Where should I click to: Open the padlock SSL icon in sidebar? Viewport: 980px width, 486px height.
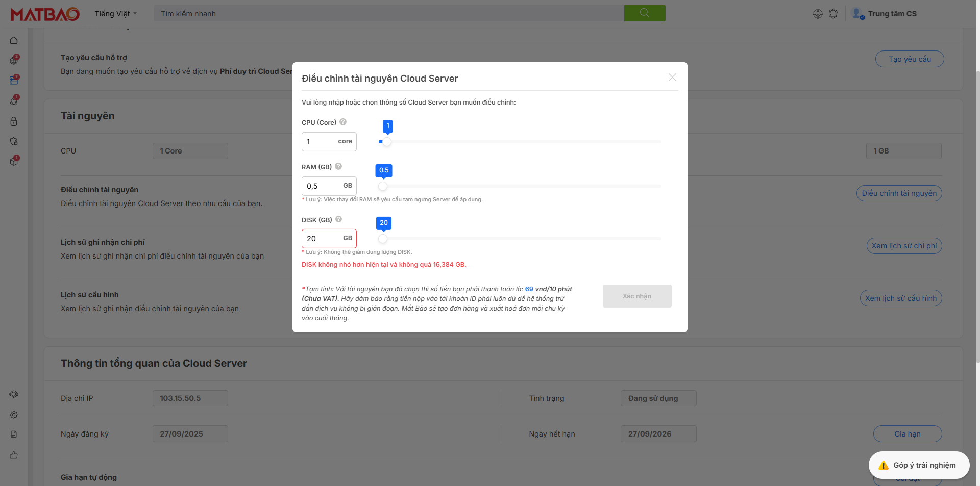point(14,121)
